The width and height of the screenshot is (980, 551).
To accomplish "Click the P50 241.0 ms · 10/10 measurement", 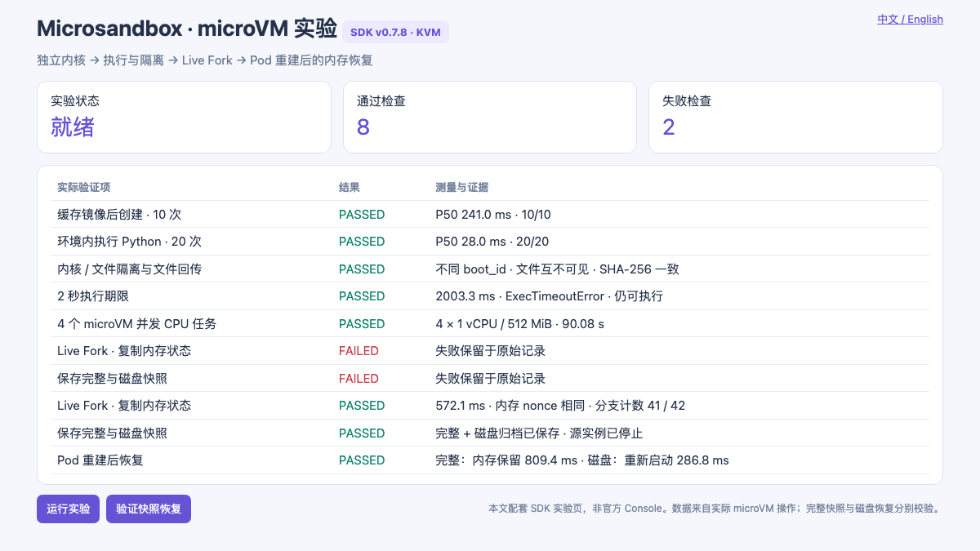I will (x=493, y=215).
